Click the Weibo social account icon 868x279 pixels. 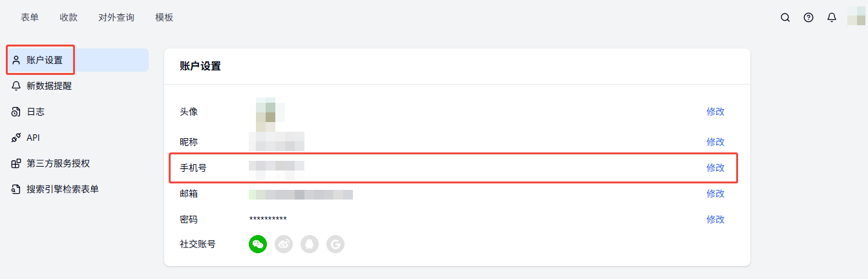[x=284, y=244]
